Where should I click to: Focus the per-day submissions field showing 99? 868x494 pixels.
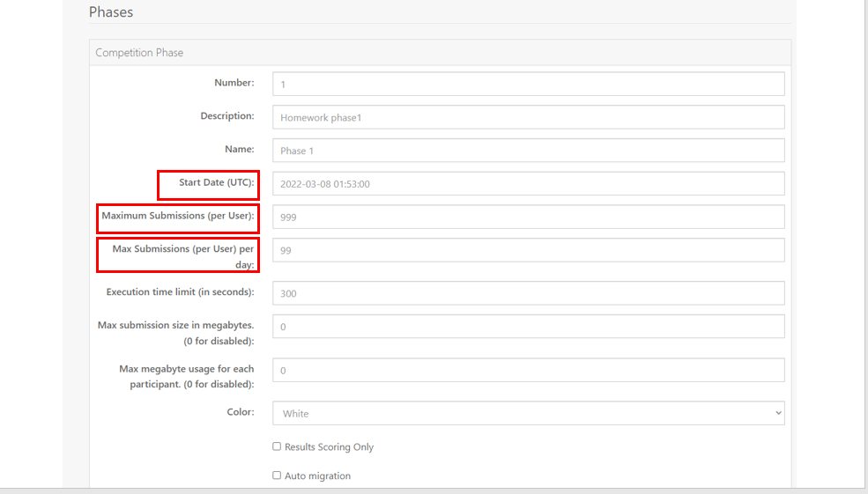click(x=529, y=250)
